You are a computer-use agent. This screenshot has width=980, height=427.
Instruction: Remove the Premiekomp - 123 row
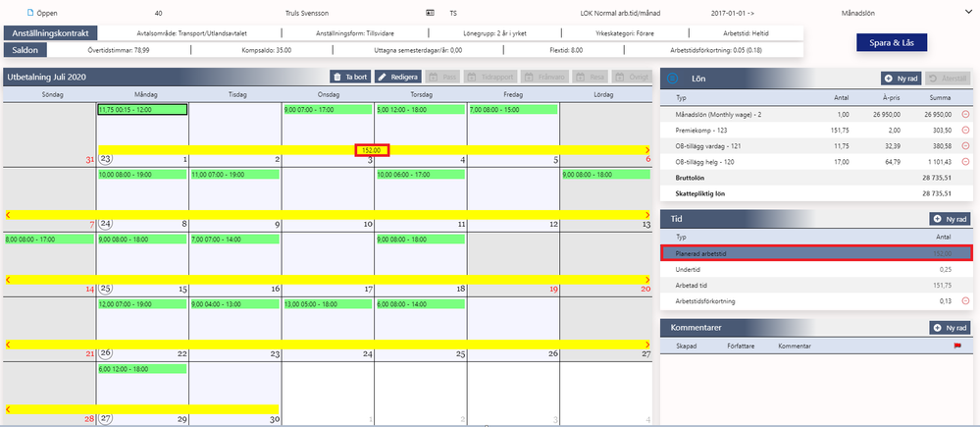(965, 130)
